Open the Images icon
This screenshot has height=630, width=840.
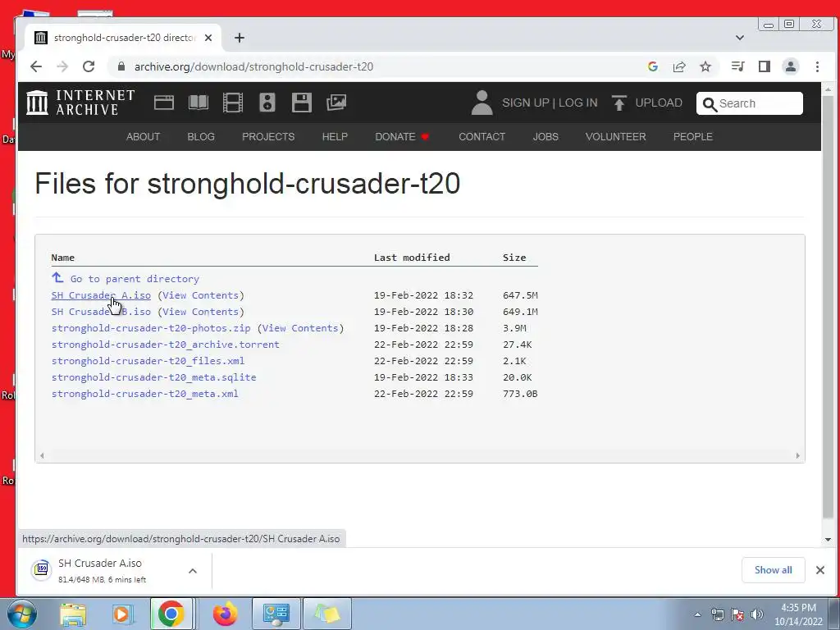(336, 103)
